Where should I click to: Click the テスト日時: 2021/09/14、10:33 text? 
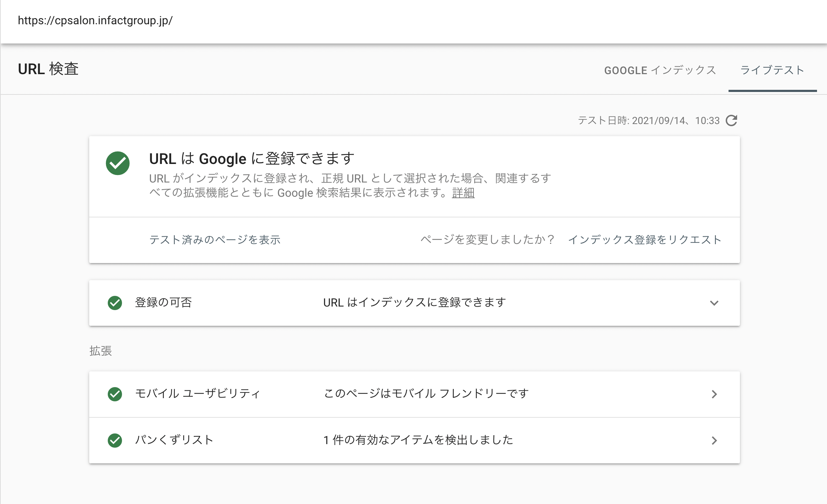tap(649, 120)
